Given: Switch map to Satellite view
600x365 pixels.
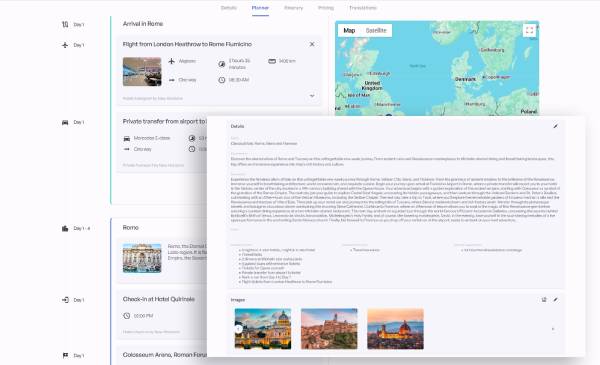Looking at the screenshot, I should [376, 31].
